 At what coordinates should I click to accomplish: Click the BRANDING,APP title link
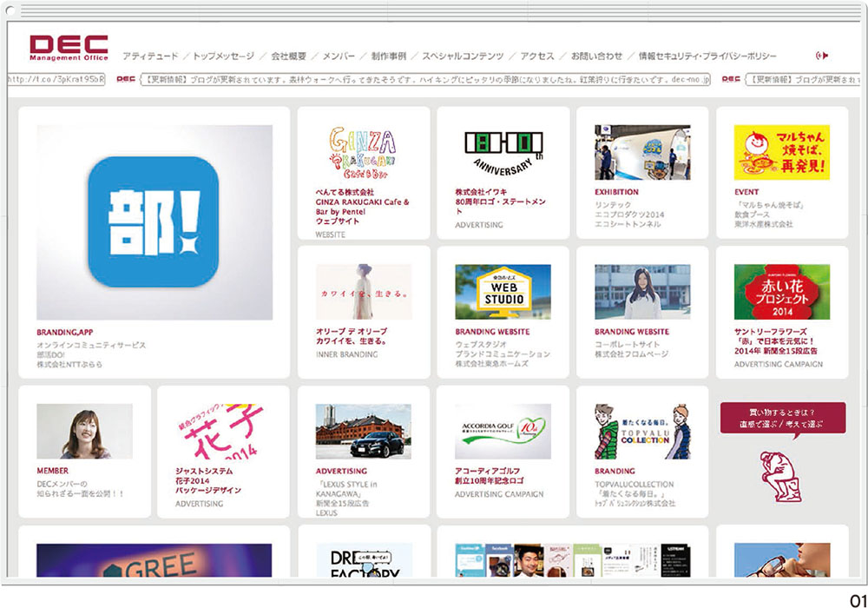pyautogui.click(x=65, y=333)
